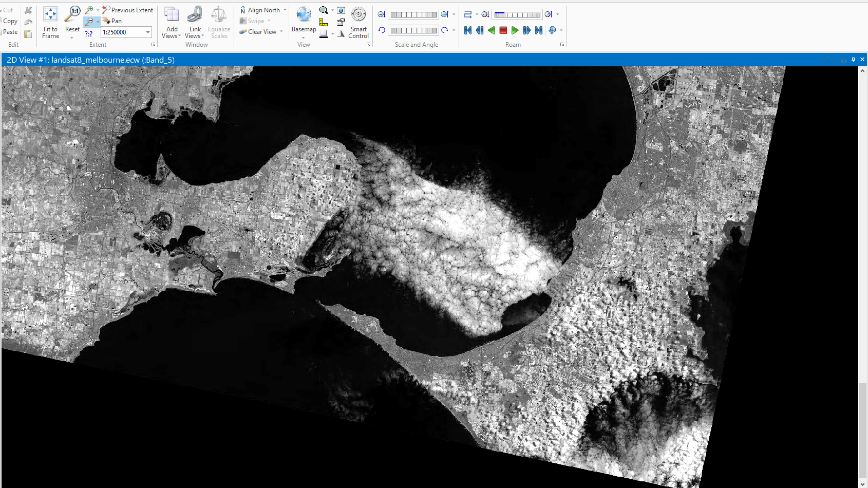Click the Fit to Frame tool
The width and height of the screenshot is (868, 488).
[x=50, y=22]
